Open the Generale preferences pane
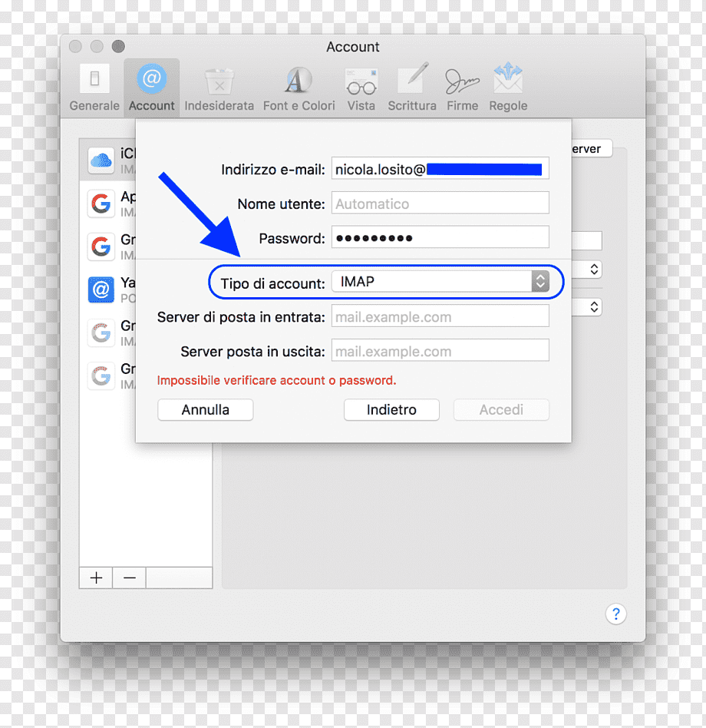 point(94,88)
